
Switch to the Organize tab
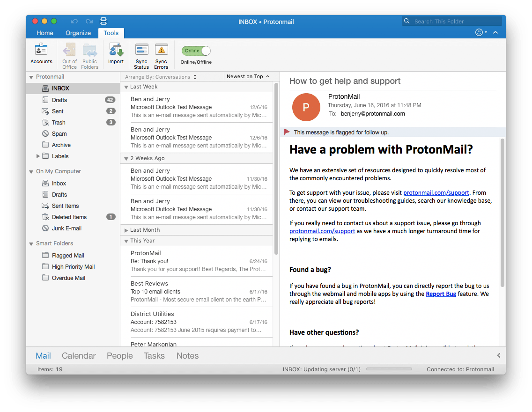pos(78,33)
